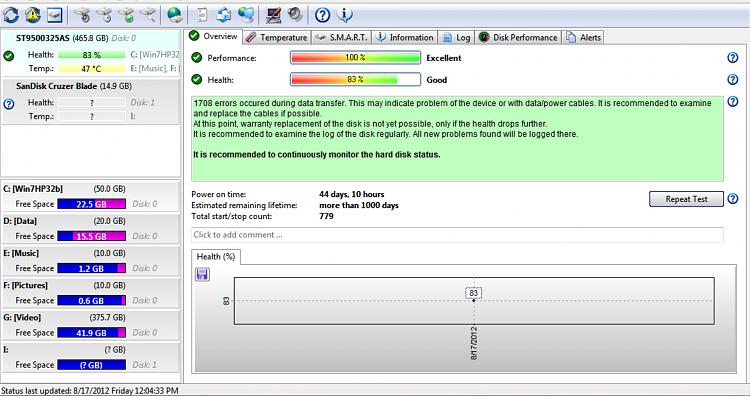Click the monitor with pencil toolbar icon

tap(273, 15)
